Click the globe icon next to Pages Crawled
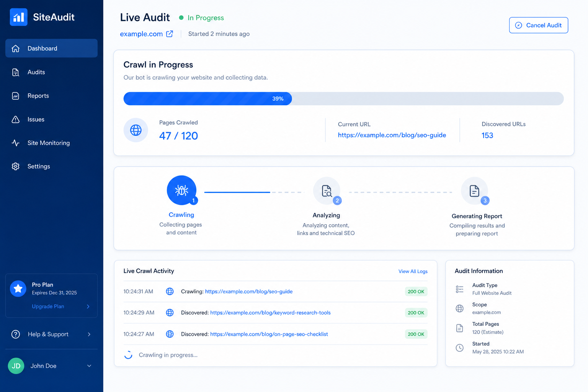The height and width of the screenshot is (392, 588). coord(136,130)
